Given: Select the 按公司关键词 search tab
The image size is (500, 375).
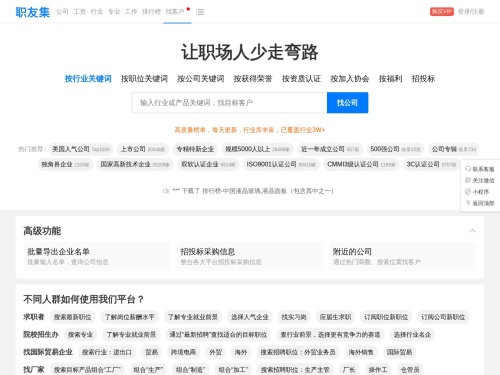Looking at the screenshot, I should (x=201, y=79).
